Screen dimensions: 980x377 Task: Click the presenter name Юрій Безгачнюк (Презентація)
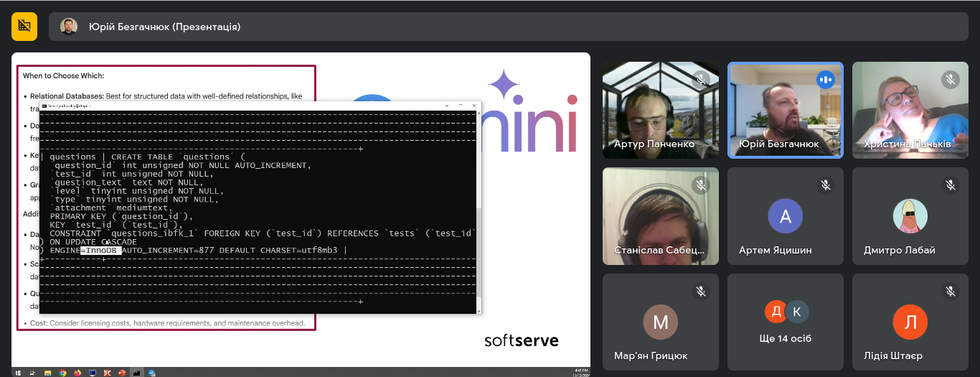[164, 27]
